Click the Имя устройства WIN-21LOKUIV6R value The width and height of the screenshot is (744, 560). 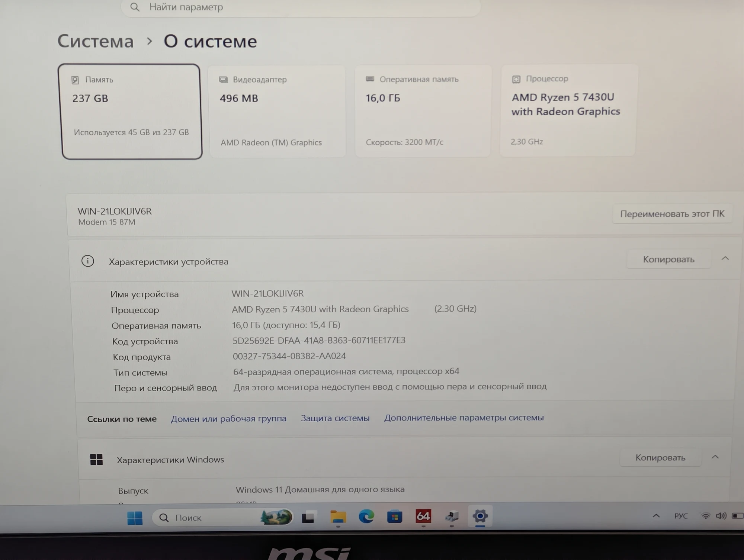(x=267, y=293)
